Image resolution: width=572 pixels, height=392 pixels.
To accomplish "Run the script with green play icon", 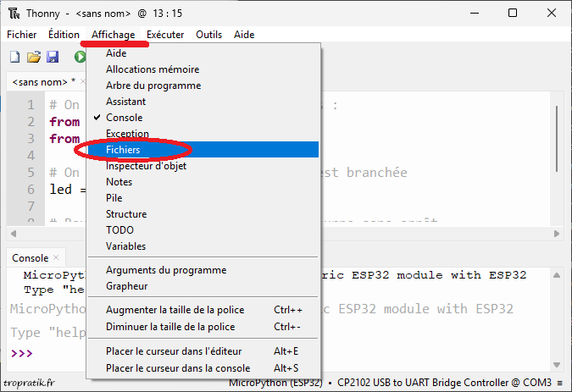I will pos(79,57).
